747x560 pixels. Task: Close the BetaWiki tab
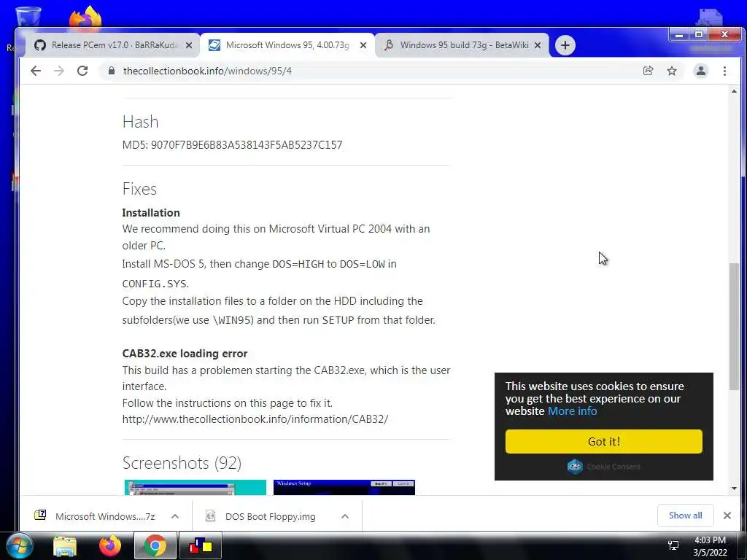(538, 45)
